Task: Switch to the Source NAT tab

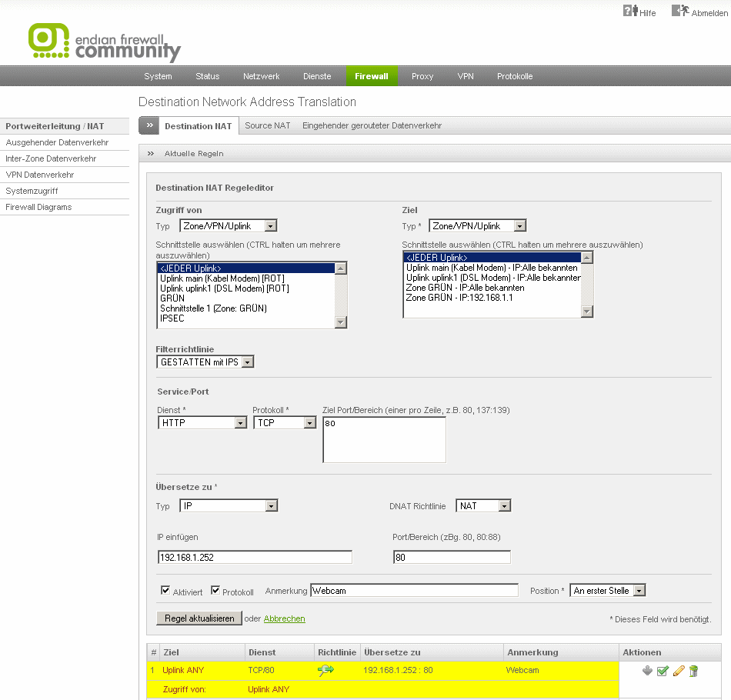Action: (267, 125)
